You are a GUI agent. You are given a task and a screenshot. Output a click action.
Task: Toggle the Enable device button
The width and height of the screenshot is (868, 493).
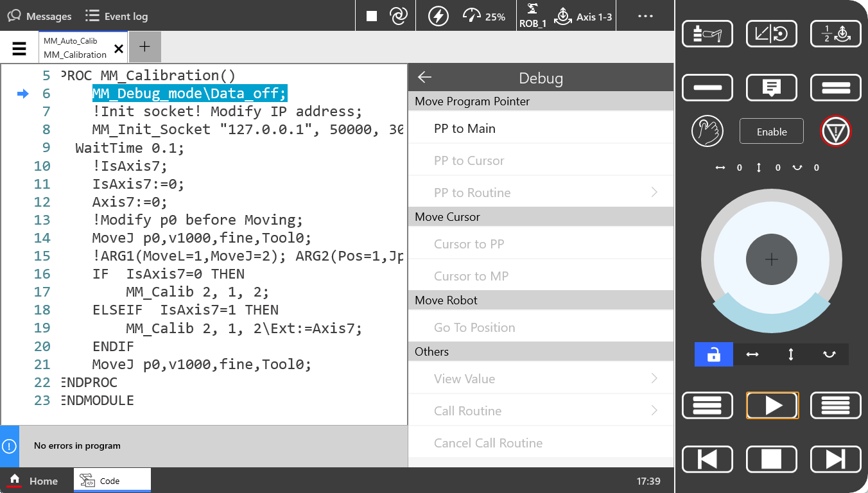(771, 132)
